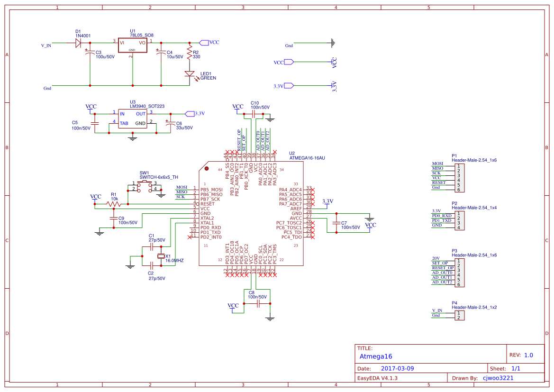Select the C2 27p/50V capacitor symbol
The image size is (554, 392).
tap(152, 265)
